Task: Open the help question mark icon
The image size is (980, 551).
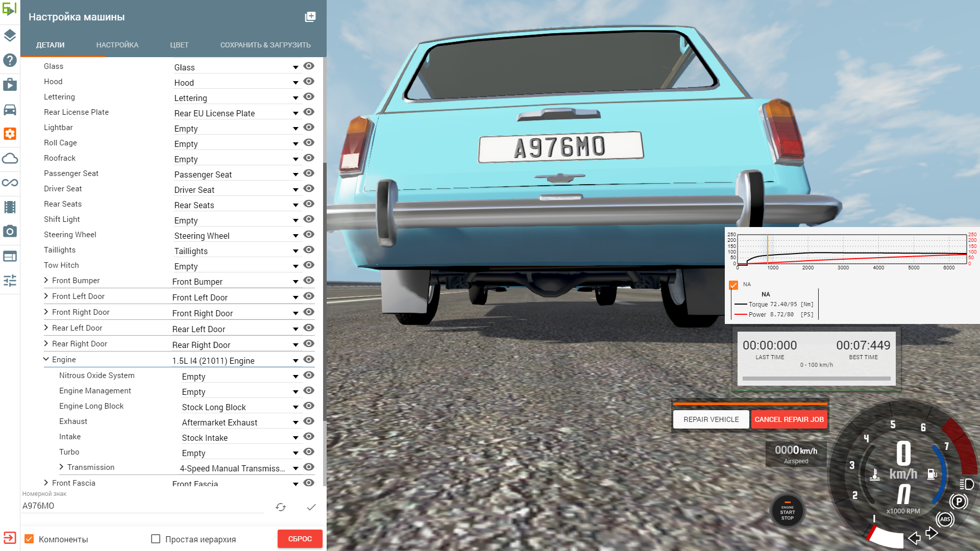Action: 10,60
